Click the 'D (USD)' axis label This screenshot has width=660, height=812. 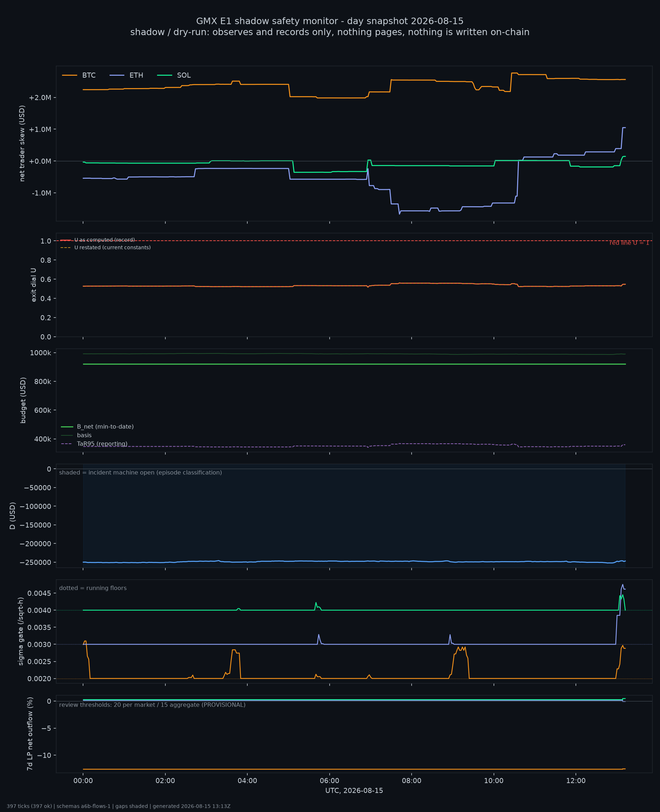[13, 515]
